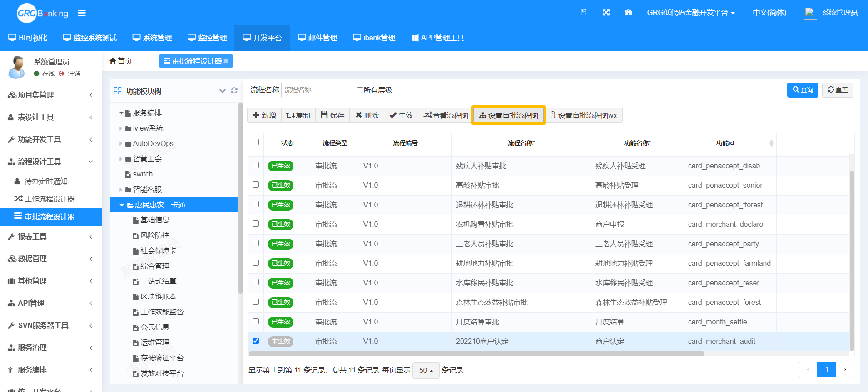The height and width of the screenshot is (392, 868).
Task: Click the module tree vertical scrollbar
Action: [240, 198]
